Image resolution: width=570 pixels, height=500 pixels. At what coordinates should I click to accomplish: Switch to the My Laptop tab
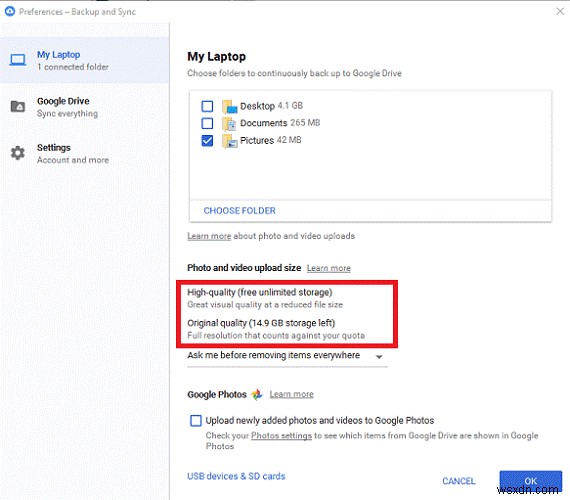click(84, 60)
